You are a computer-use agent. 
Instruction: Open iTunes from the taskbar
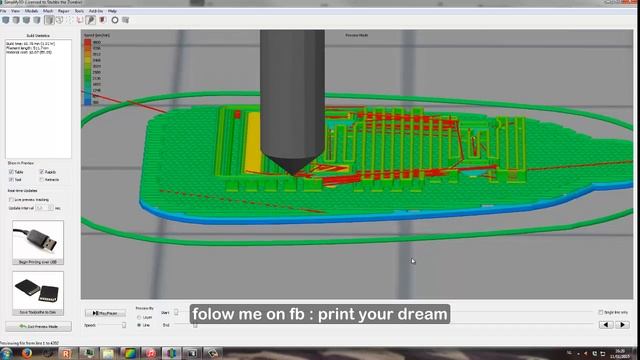coord(151,353)
